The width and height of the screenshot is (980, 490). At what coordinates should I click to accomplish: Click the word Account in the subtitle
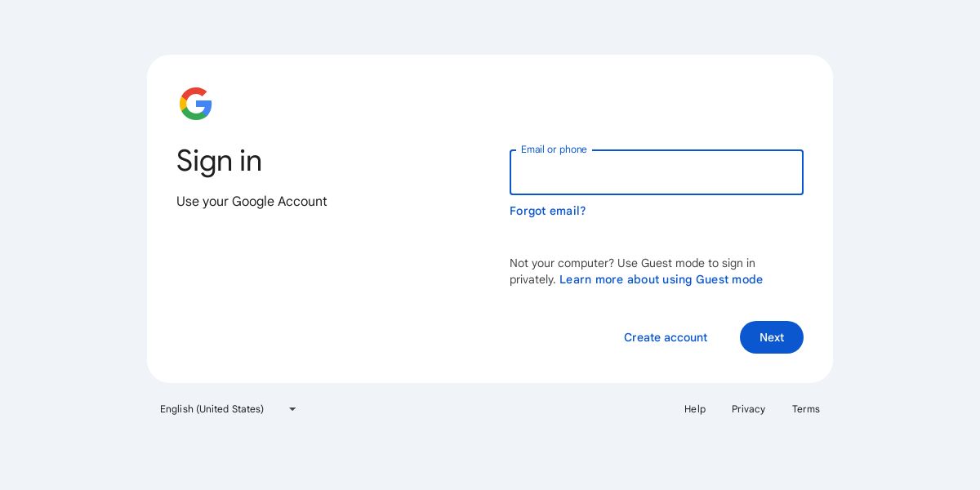[x=302, y=202]
